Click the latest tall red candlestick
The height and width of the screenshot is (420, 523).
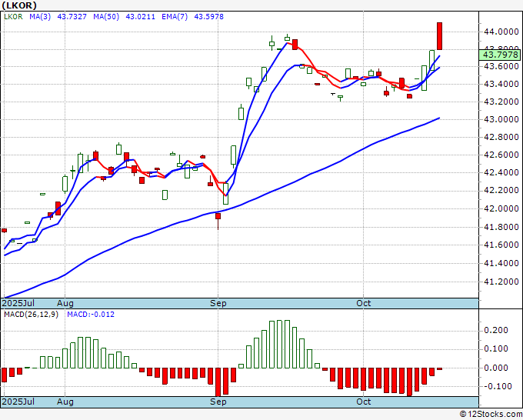[440, 36]
